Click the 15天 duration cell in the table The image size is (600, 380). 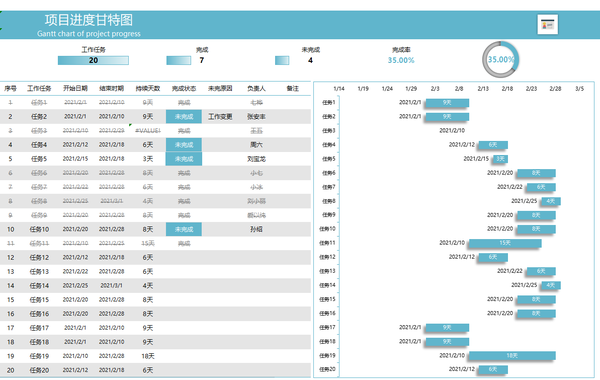148,243
